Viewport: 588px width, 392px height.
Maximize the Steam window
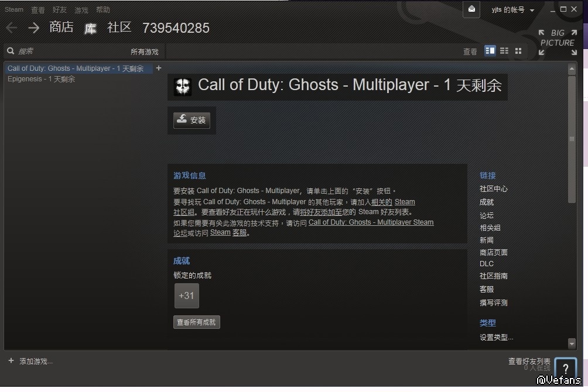563,9
